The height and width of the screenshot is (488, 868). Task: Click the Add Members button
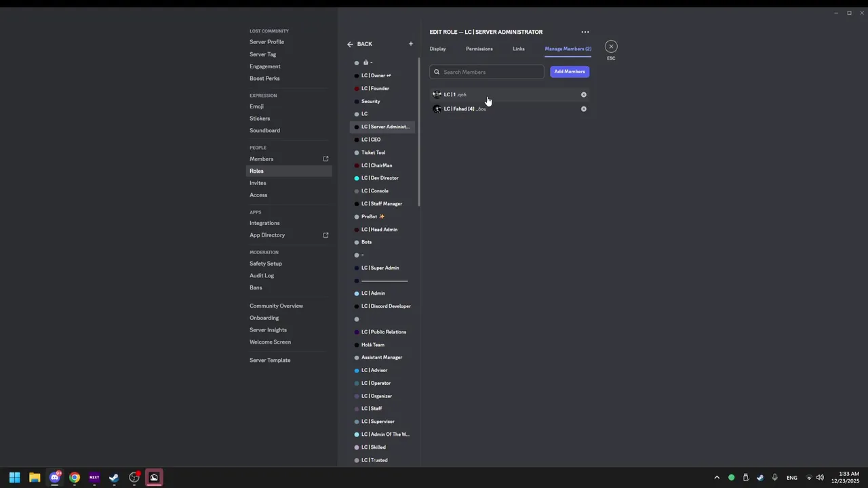point(569,72)
